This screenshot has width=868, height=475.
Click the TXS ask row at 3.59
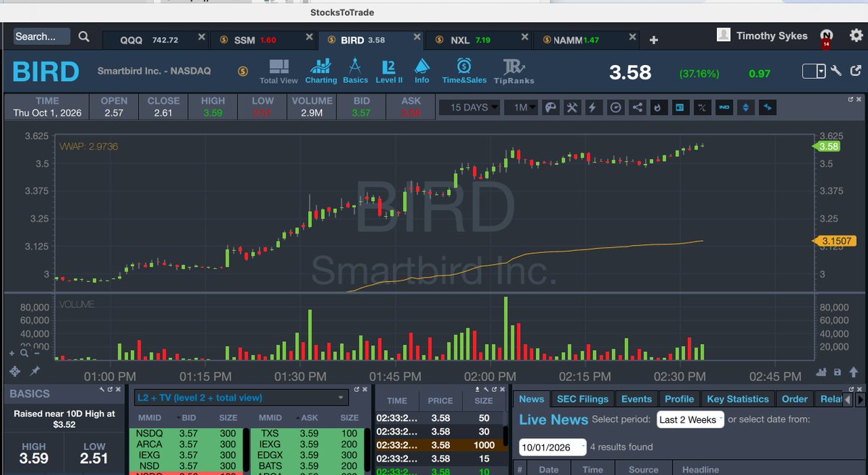(308, 432)
